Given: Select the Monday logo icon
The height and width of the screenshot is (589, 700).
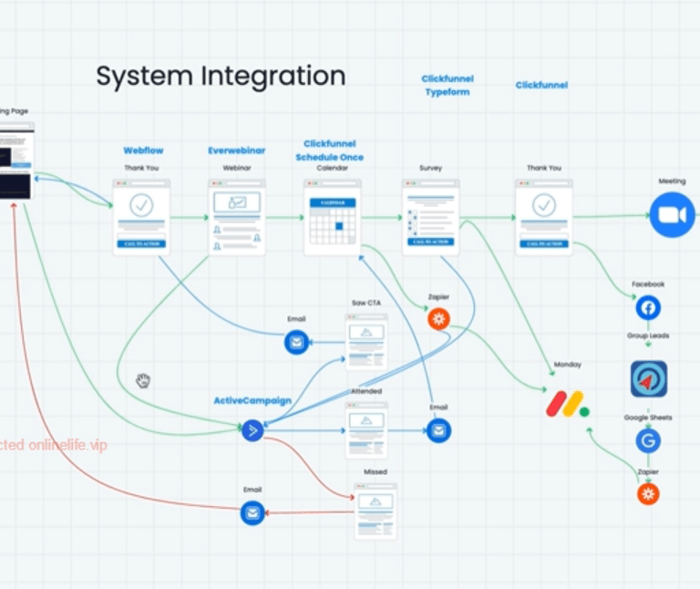Looking at the screenshot, I should (568, 404).
